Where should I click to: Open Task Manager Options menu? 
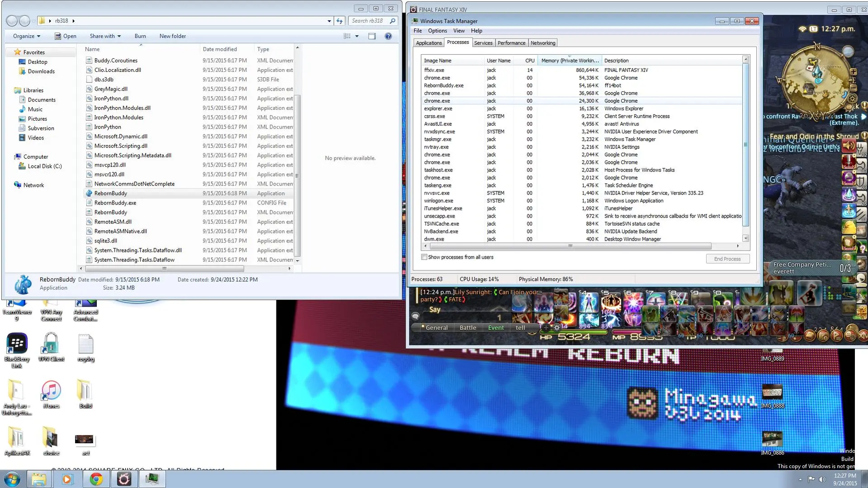[437, 31]
